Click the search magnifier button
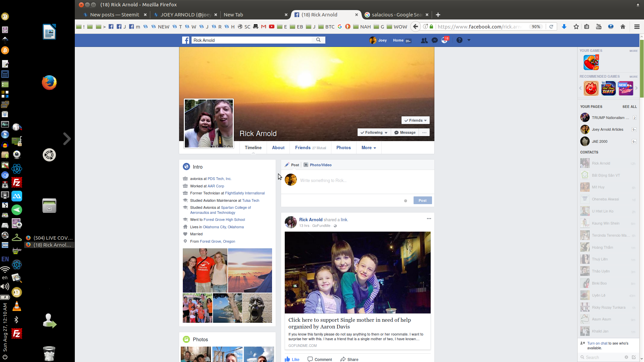Image resolution: width=644 pixels, height=362 pixels. (x=318, y=40)
